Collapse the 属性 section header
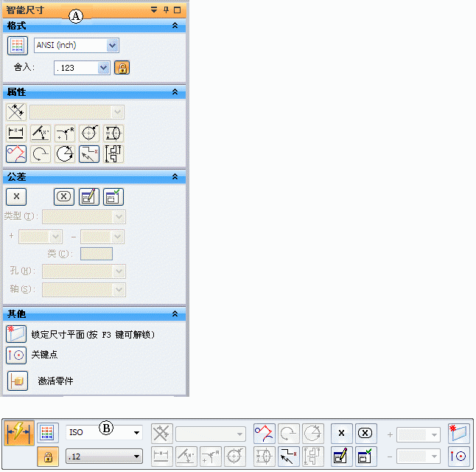 175,92
